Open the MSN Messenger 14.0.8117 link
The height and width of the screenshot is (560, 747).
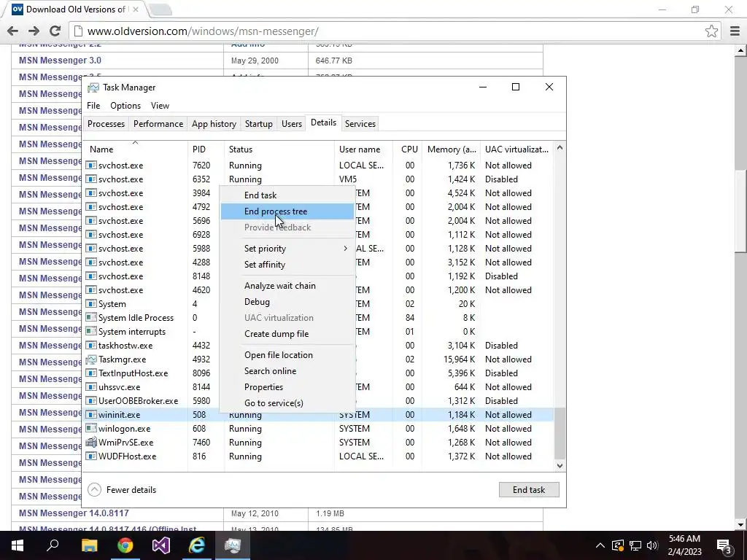[74, 513]
